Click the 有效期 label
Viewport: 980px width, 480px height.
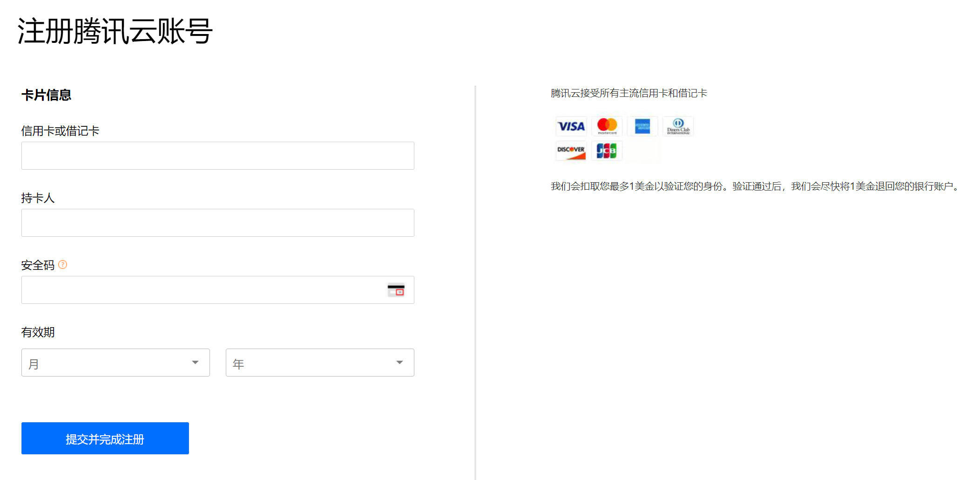(x=38, y=332)
